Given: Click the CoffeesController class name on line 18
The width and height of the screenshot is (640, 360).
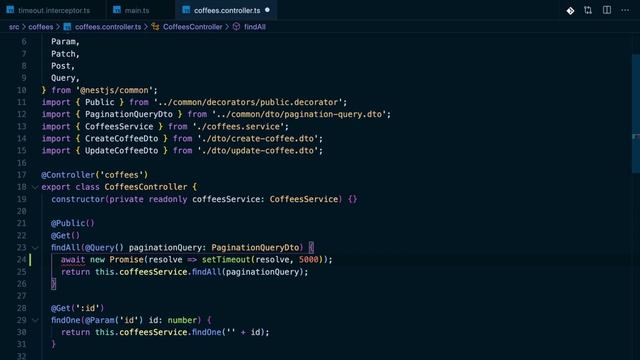Looking at the screenshot, I should pos(146,187).
